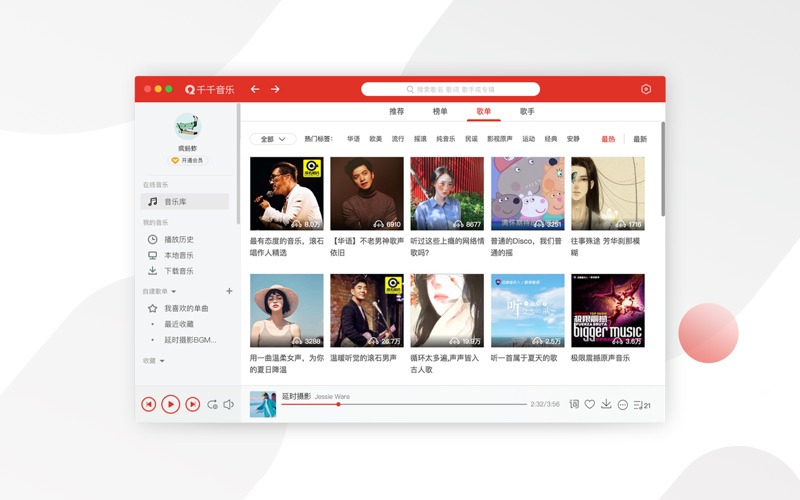Open the 网络情歌 playlist cover
The height and width of the screenshot is (500, 800).
tap(447, 193)
